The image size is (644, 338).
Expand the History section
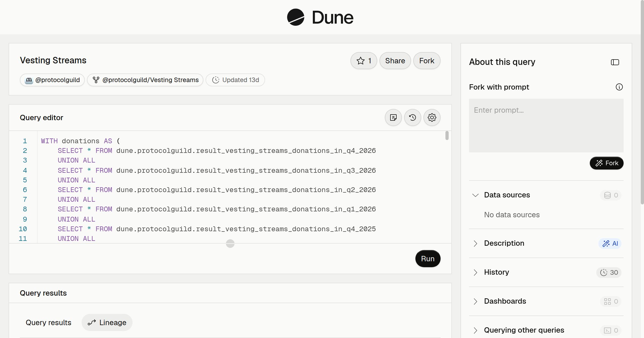475,272
